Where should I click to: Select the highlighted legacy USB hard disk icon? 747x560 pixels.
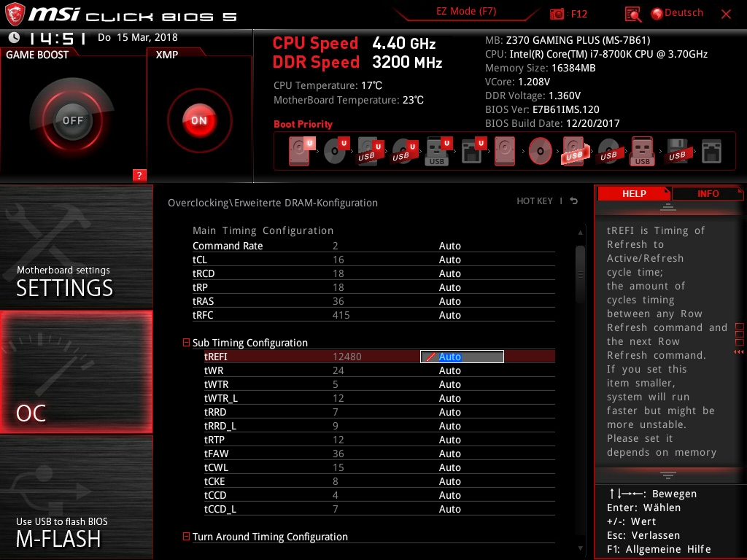pos(575,151)
